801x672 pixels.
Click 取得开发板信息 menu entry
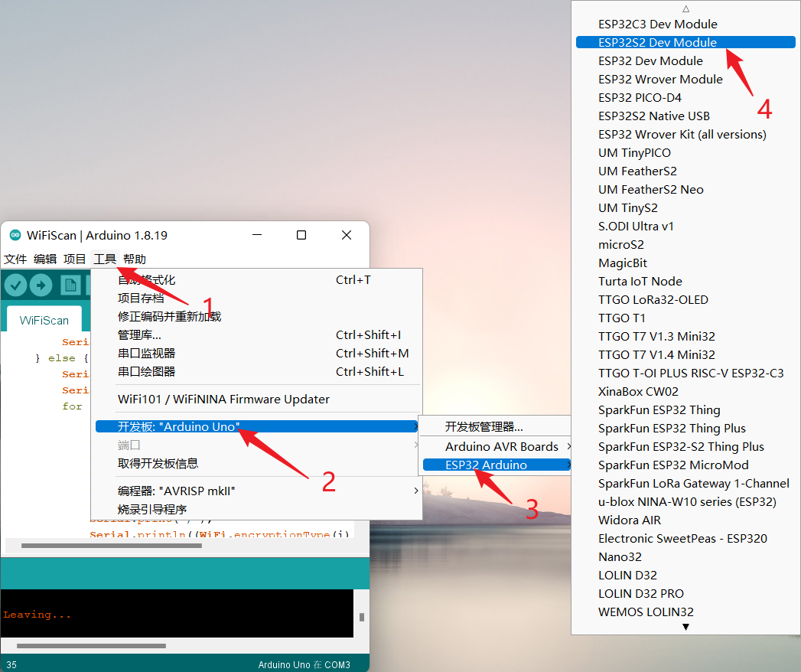(x=257, y=464)
